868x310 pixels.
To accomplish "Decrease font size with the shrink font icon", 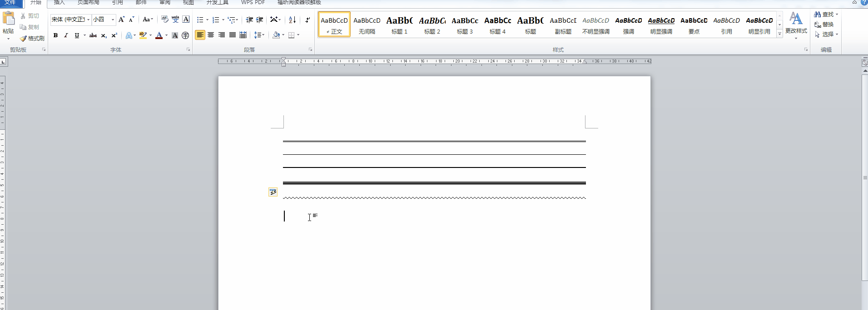I will click(x=131, y=20).
